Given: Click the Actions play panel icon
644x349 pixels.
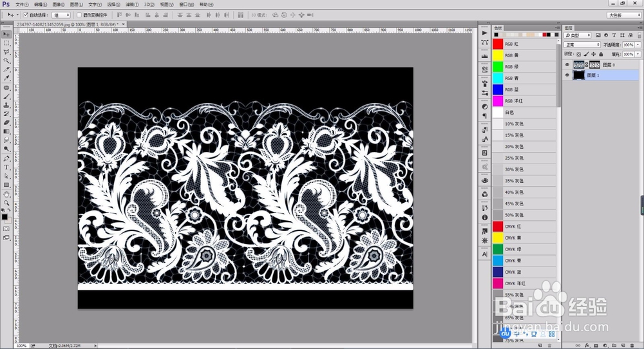Looking at the screenshot, I should 485,33.
